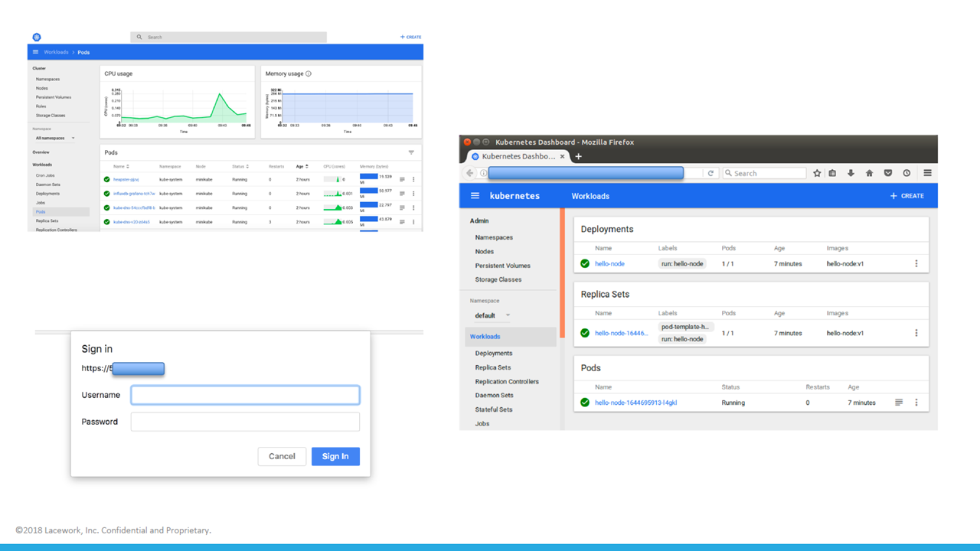Open the hello-node deployment link
The image size is (980, 551).
pyautogui.click(x=609, y=263)
